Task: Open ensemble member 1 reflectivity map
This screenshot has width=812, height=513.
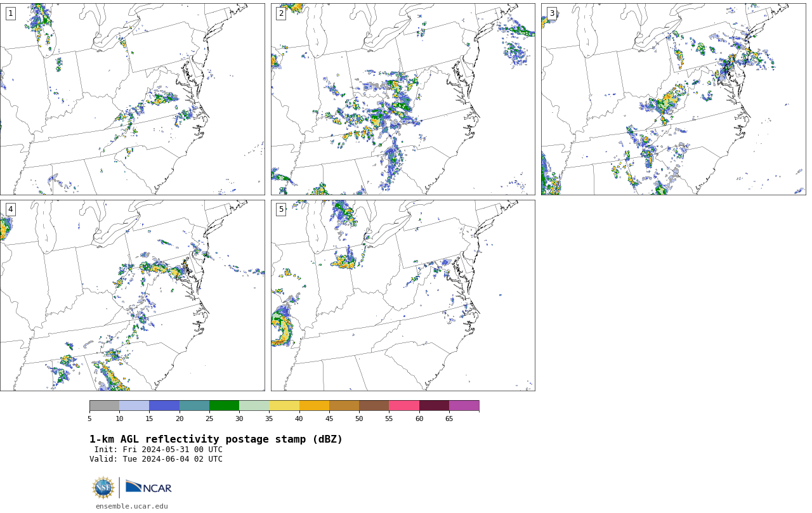Action: (132, 99)
